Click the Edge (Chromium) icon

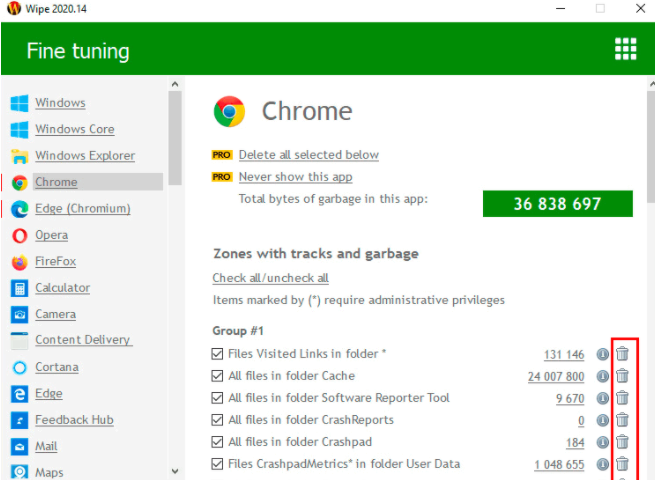pos(19,209)
